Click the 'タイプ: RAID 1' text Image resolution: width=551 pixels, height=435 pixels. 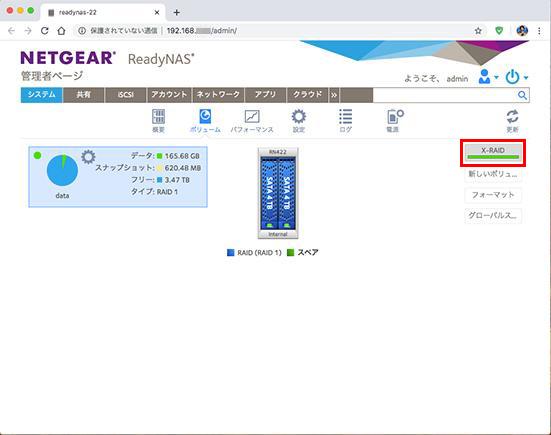(x=154, y=192)
